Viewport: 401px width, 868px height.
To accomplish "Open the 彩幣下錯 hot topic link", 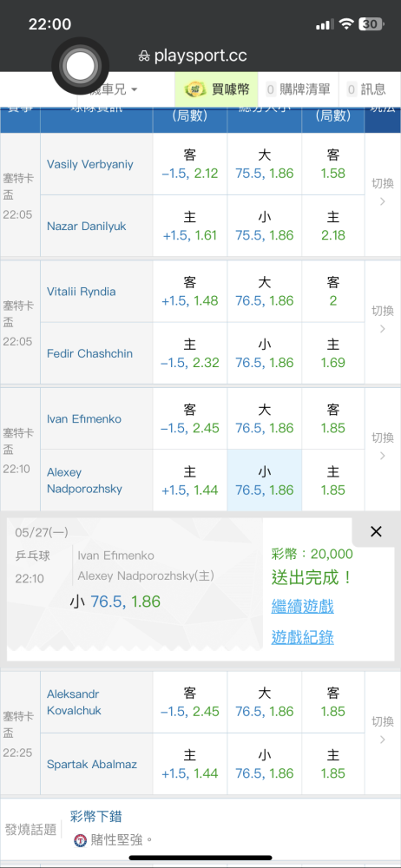I will [x=95, y=815].
